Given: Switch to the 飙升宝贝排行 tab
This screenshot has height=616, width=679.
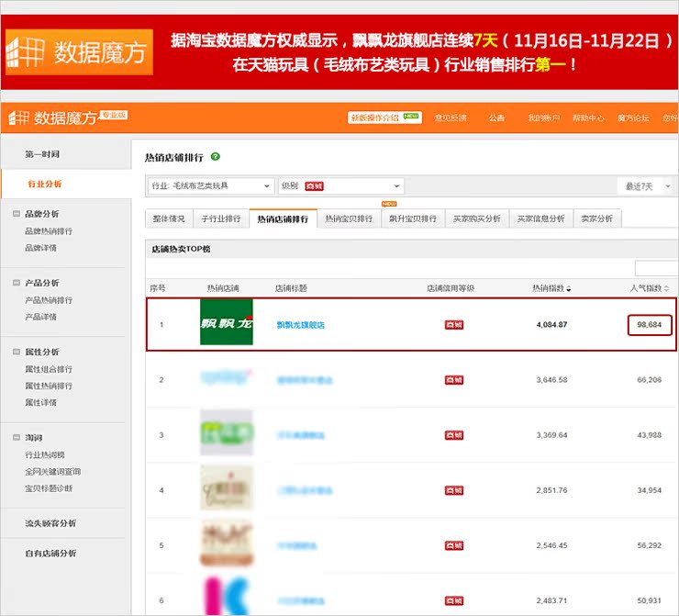Looking at the screenshot, I should (413, 218).
